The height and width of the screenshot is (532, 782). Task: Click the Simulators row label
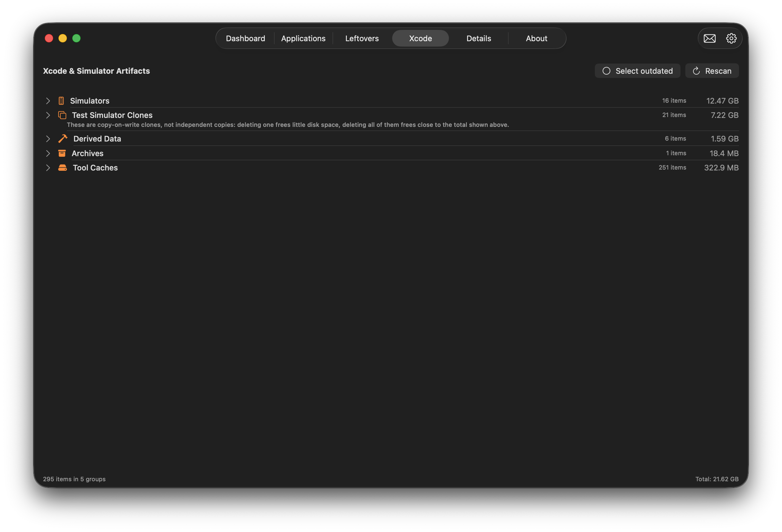(90, 101)
